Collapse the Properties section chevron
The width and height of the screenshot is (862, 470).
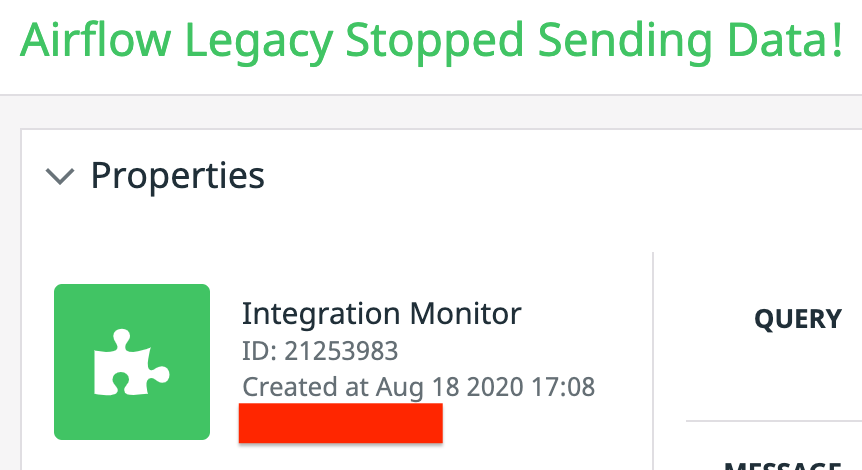coord(61,177)
